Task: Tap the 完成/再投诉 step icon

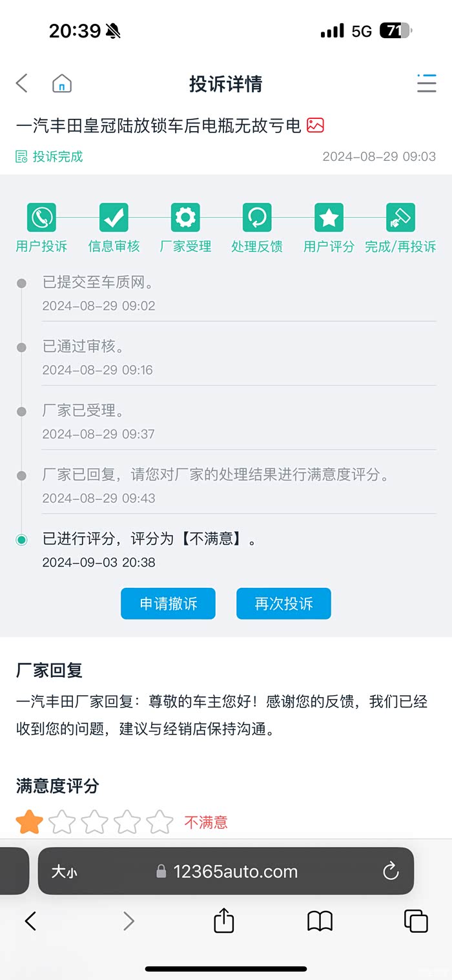Action: (400, 218)
